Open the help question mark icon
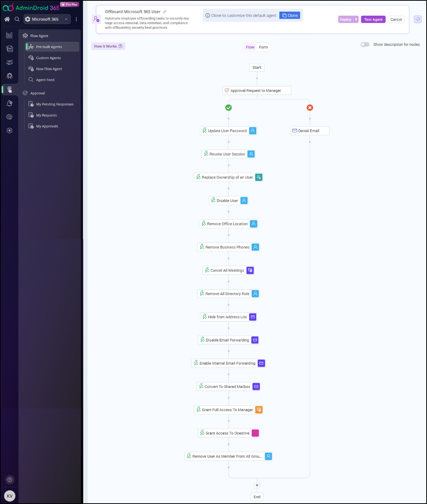 pos(10,479)
